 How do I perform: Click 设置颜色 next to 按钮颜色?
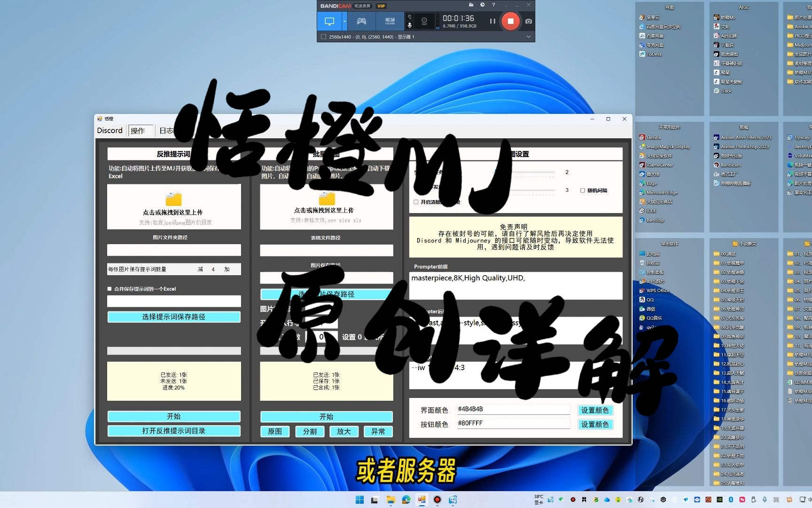pyautogui.click(x=595, y=424)
